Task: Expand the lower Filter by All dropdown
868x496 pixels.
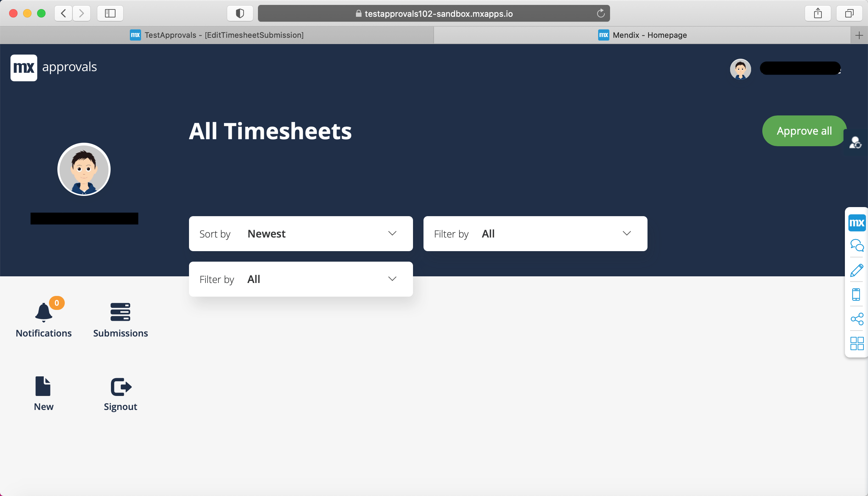Action: [x=301, y=279]
